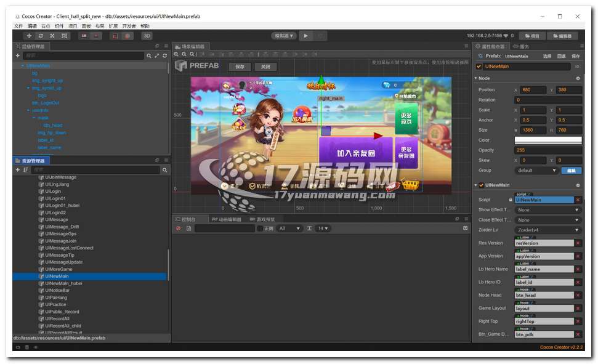The width and height of the screenshot is (598, 364).
Task: Toggle the UINewMain node active checkbox
Action: point(479,67)
